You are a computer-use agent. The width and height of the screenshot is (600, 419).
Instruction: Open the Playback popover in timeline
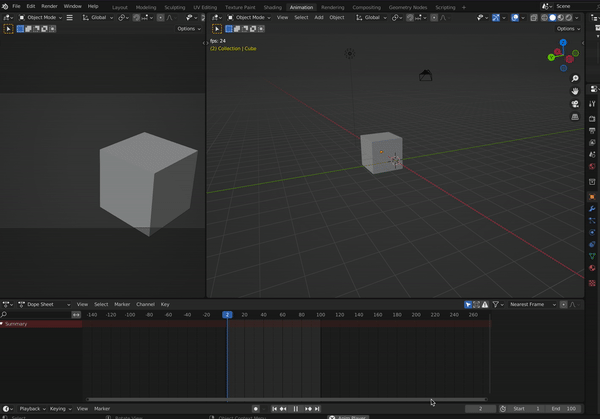[x=31, y=409]
